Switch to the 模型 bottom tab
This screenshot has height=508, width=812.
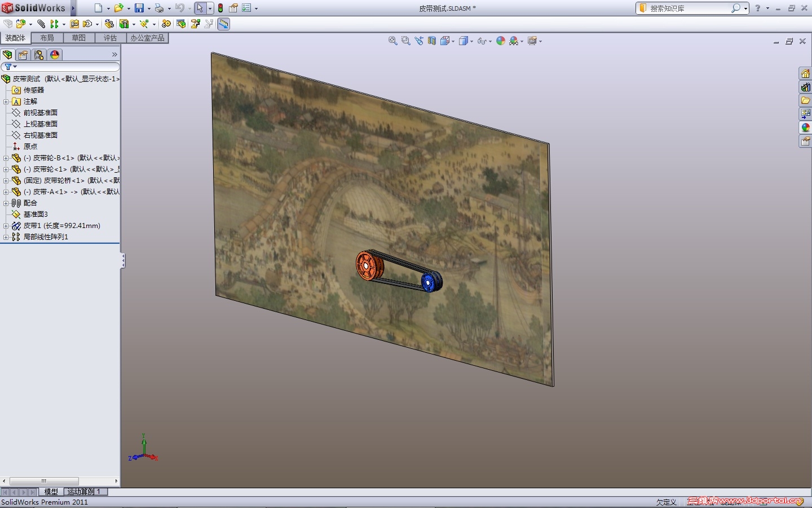pos(51,492)
